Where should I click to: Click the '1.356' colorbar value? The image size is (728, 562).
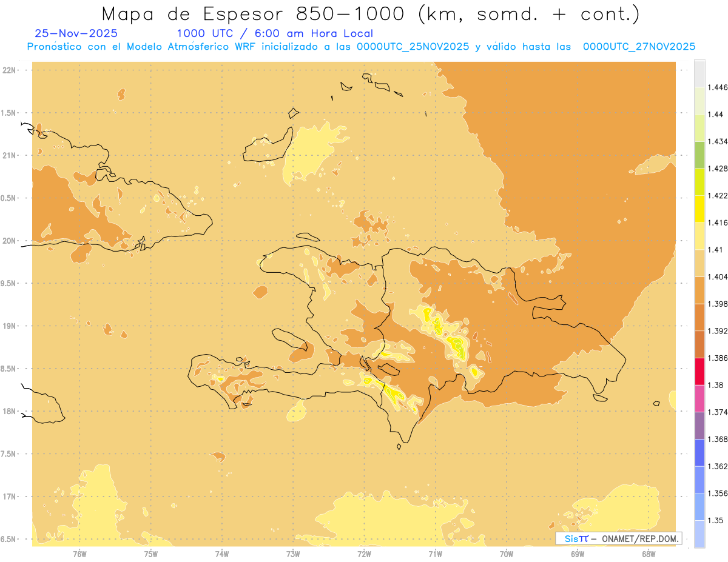click(x=718, y=493)
